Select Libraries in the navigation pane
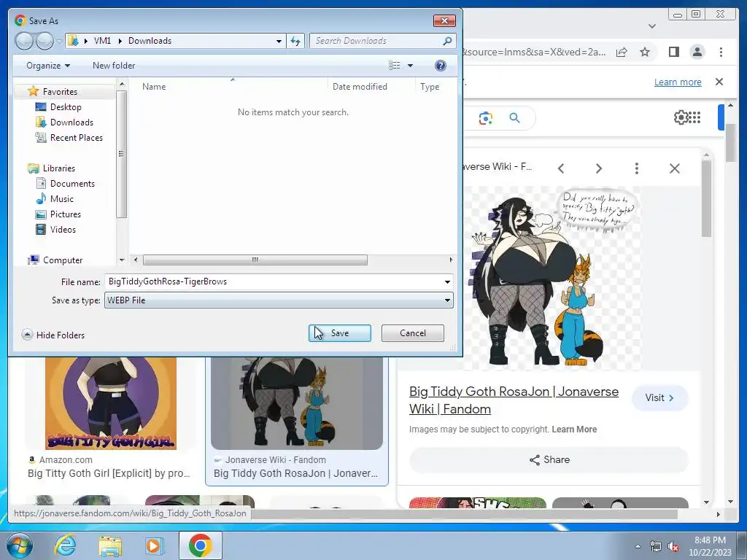The width and height of the screenshot is (747, 560). coord(58,168)
